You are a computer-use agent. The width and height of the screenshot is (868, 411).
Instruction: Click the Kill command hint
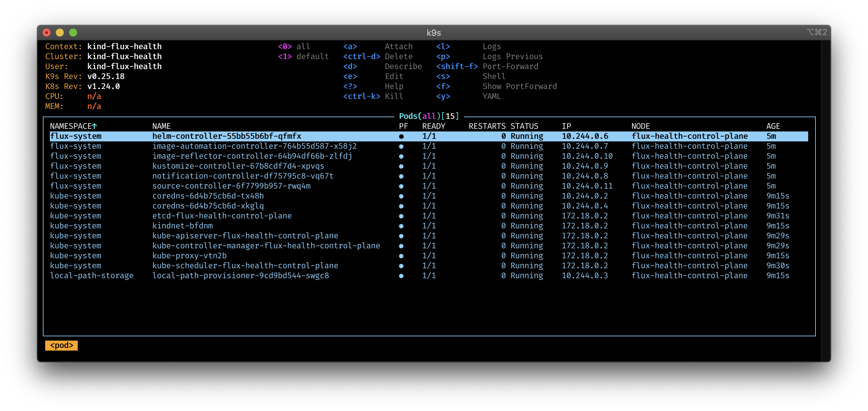pos(394,96)
